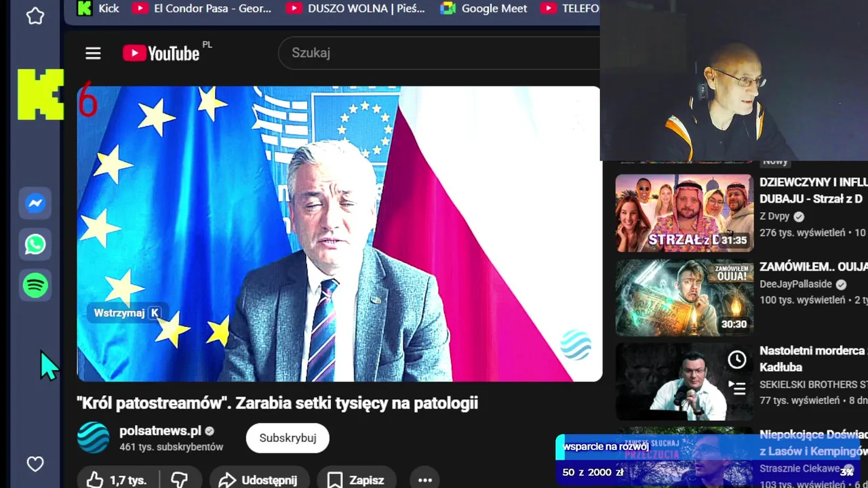Open the Z Dvpy channel name

(x=774, y=216)
